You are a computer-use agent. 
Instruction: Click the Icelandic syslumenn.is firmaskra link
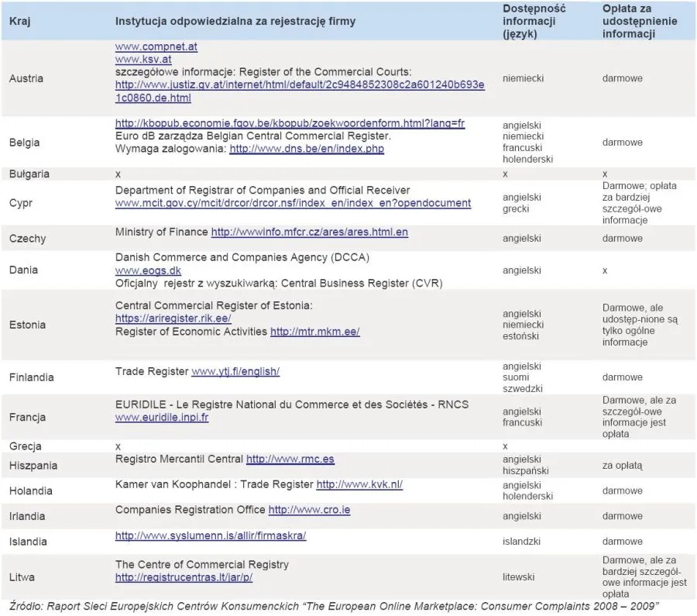click(x=211, y=535)
